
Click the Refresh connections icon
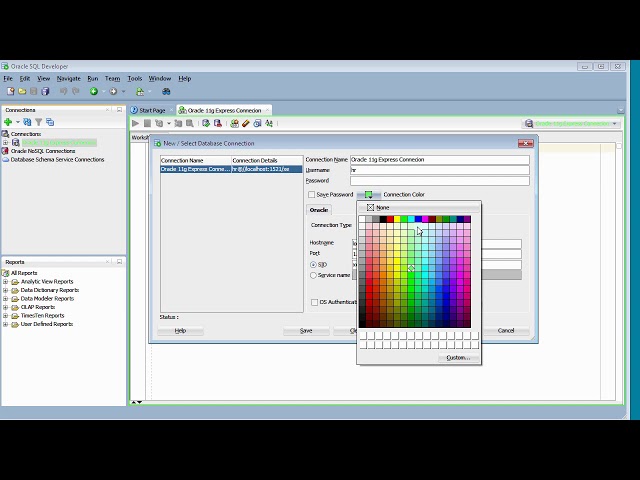click(x=27, y=122)
